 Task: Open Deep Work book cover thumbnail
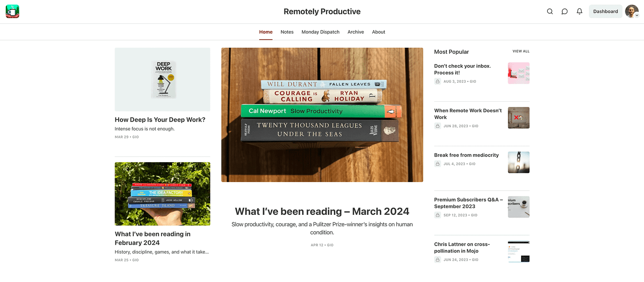[x=162, y=80]
